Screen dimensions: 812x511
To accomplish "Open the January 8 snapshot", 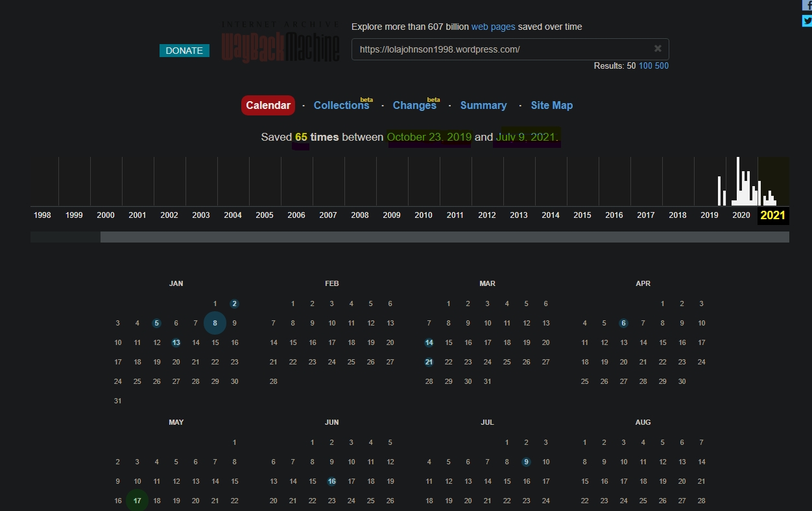I will (215, 323).
